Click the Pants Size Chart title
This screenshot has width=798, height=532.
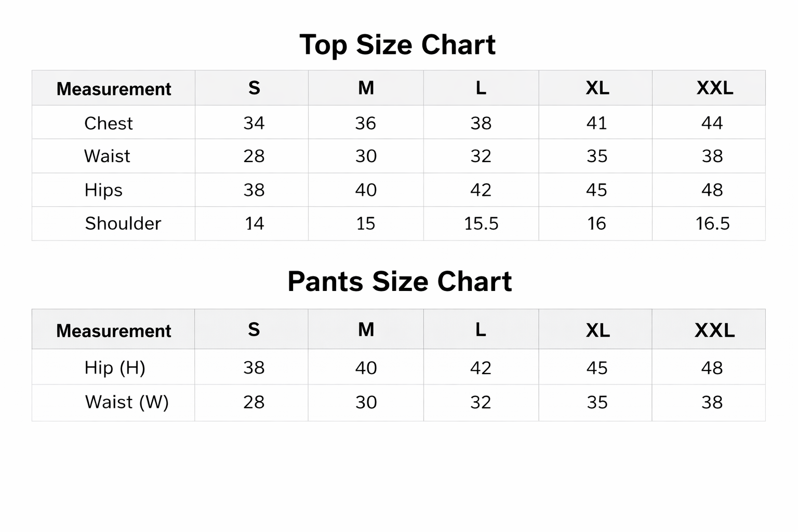click(x=400, y=282)
